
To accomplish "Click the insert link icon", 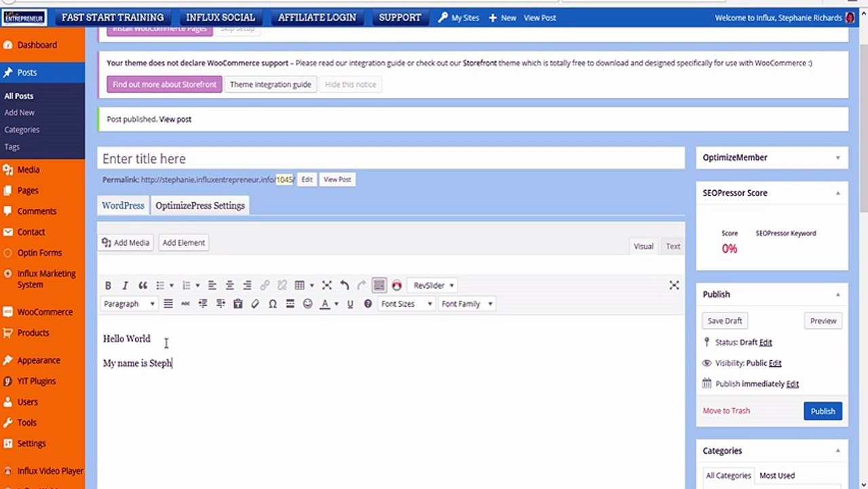I will (265, 285).
